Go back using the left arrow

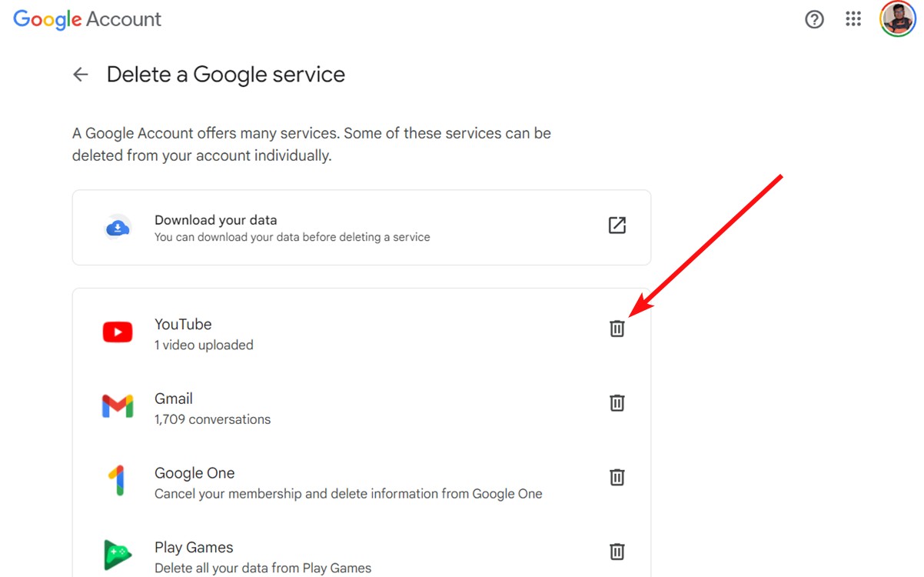[81, 75]
